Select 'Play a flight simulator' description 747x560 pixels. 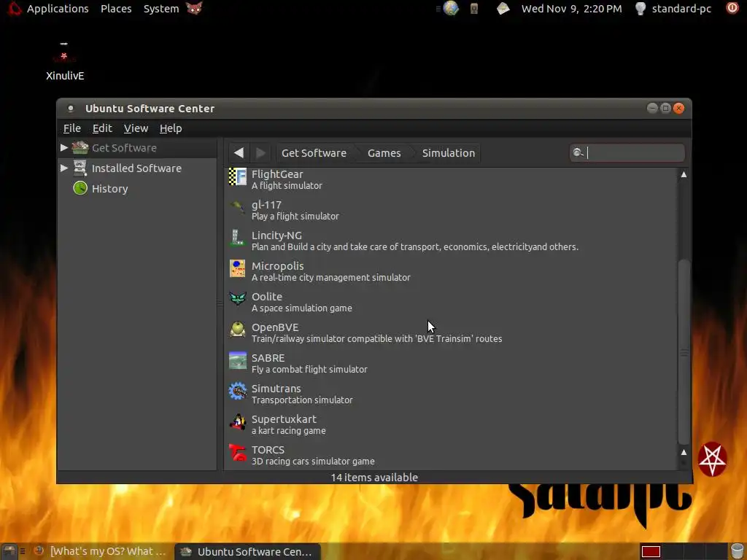coord(295,216)
